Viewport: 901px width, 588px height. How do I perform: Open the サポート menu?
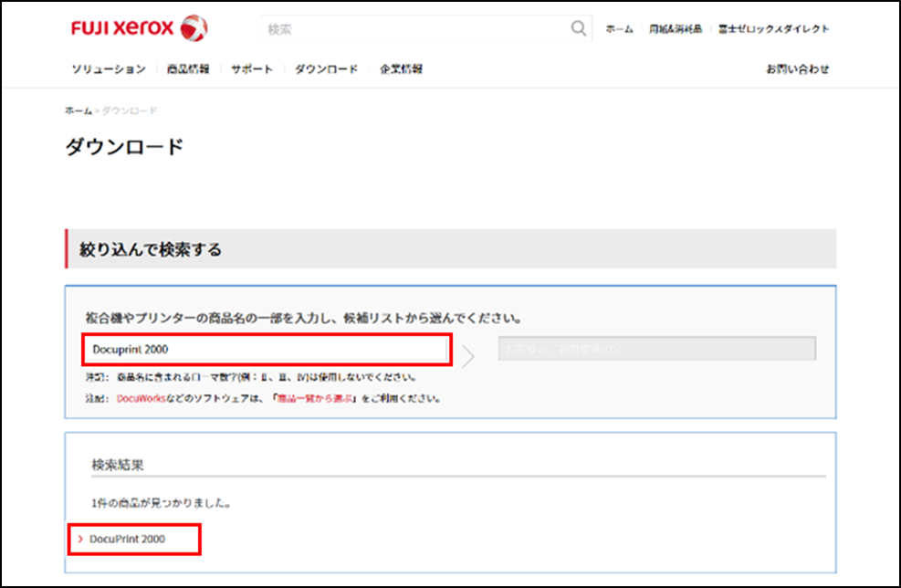(x=252, y=69)
